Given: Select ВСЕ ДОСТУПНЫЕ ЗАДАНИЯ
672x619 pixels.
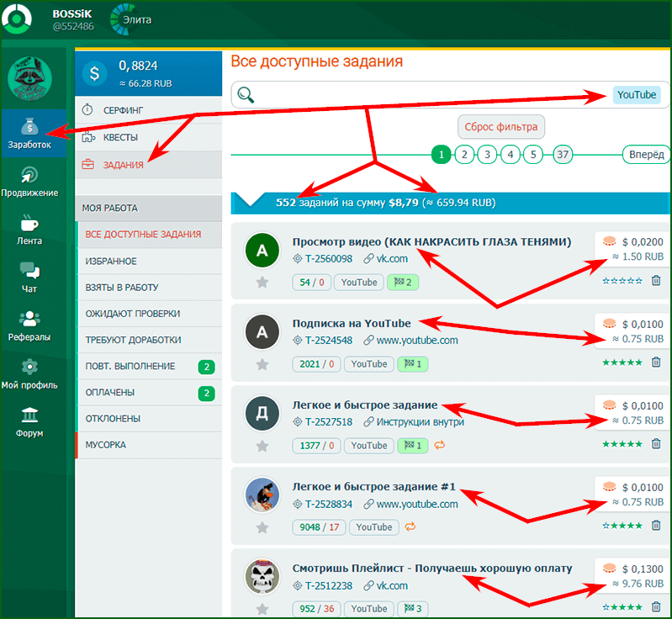Looking at the screenshot, I should pyautogui.click(x=150, y=235).
